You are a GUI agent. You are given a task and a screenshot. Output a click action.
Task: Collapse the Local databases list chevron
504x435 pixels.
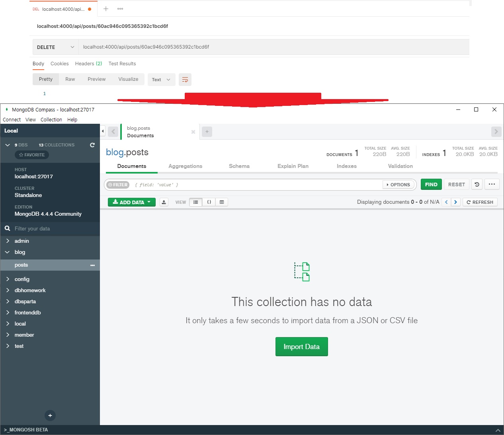point(8,145)
